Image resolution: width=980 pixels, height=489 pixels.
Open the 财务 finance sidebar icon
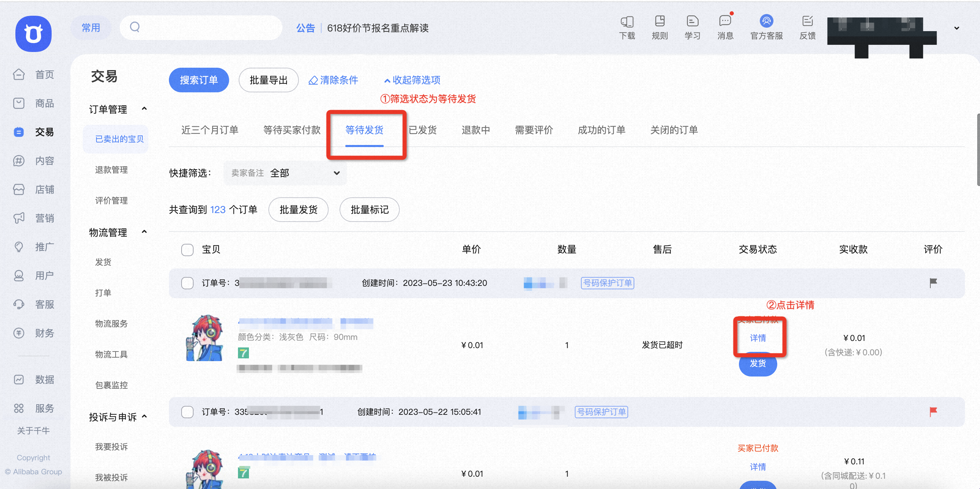tap(19, 333)
